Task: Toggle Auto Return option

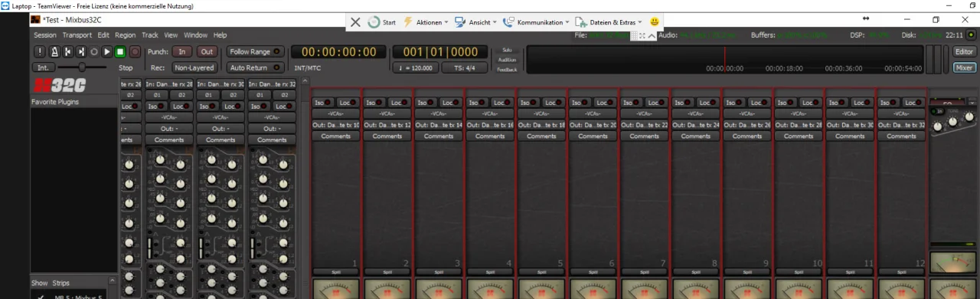Action: (x=255, y=67)
